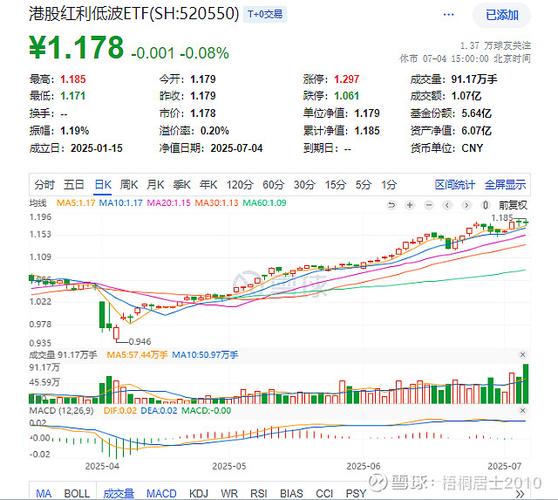The height and width of the screenshot is (500, 558).
Task: Toggle the BOLL main chart indicator
Action: [77, 494]
